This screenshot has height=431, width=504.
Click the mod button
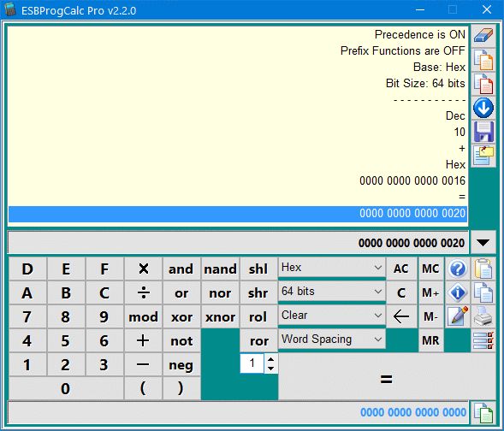[x=143, y=316]
